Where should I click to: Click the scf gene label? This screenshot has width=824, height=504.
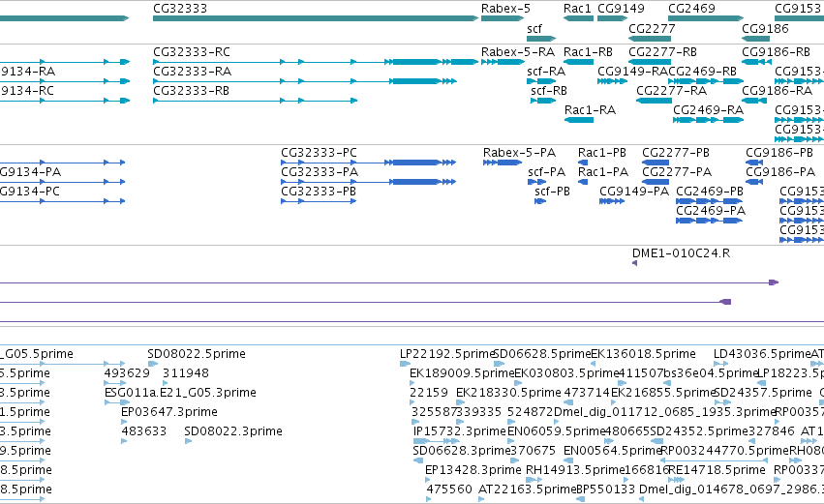coord(534,29)
